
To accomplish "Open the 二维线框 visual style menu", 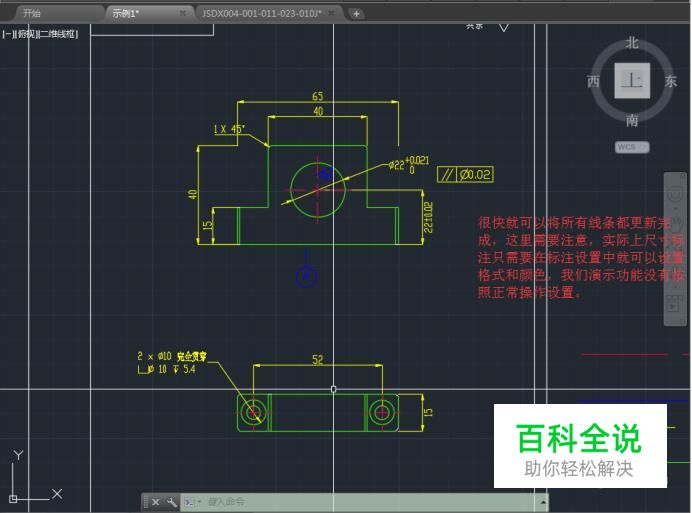I will (59, 34).
